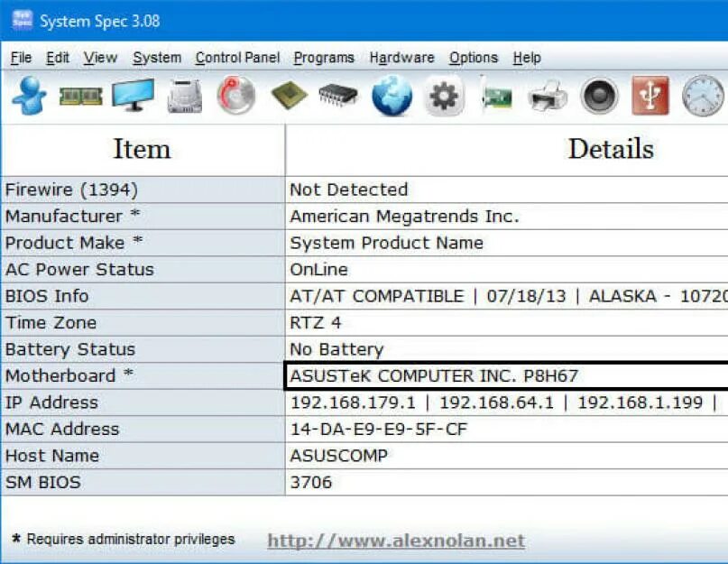The height and width of the screenshot is (564, 728).
Task: Open the Control Panel menu
Action: pos(237,58)
